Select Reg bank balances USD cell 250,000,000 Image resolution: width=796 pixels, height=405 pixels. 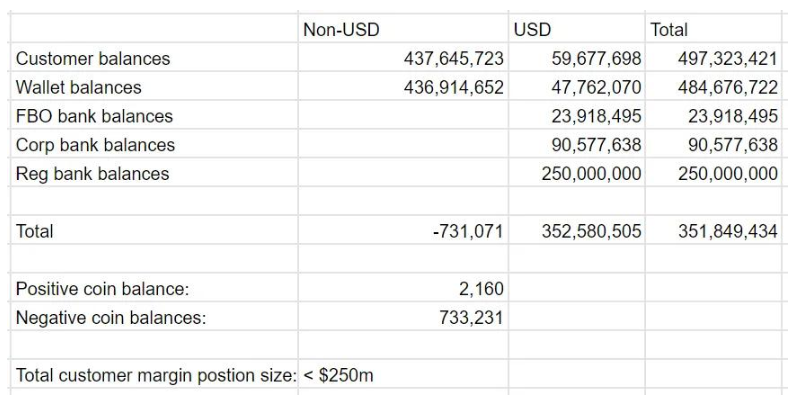[x=577, y=174]
